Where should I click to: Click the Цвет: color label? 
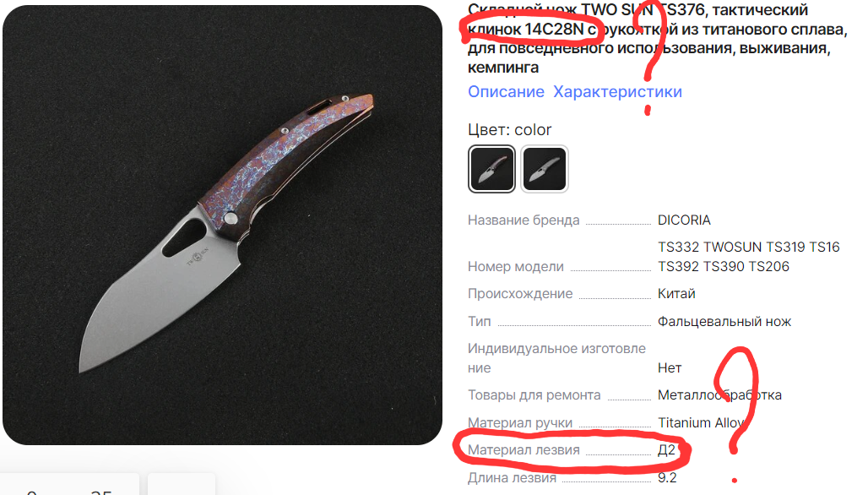(509, 130)
